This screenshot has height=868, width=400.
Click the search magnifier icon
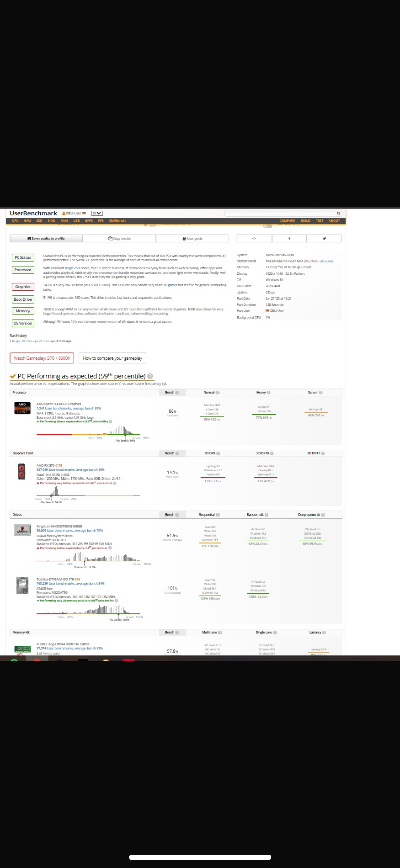[338, 213]
